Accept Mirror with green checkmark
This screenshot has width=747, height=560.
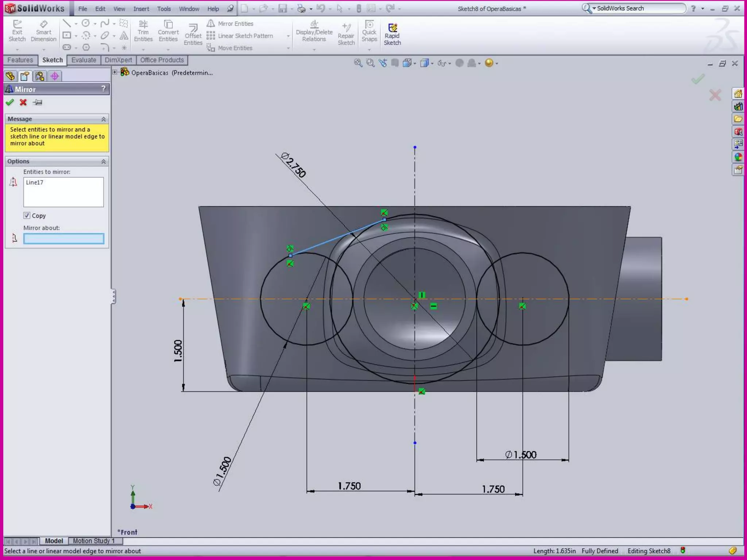click(10, 102)
